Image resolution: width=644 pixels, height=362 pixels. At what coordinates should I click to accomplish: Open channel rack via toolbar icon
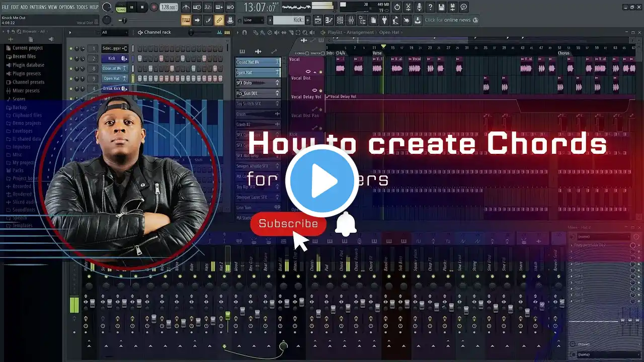[340, 20]
